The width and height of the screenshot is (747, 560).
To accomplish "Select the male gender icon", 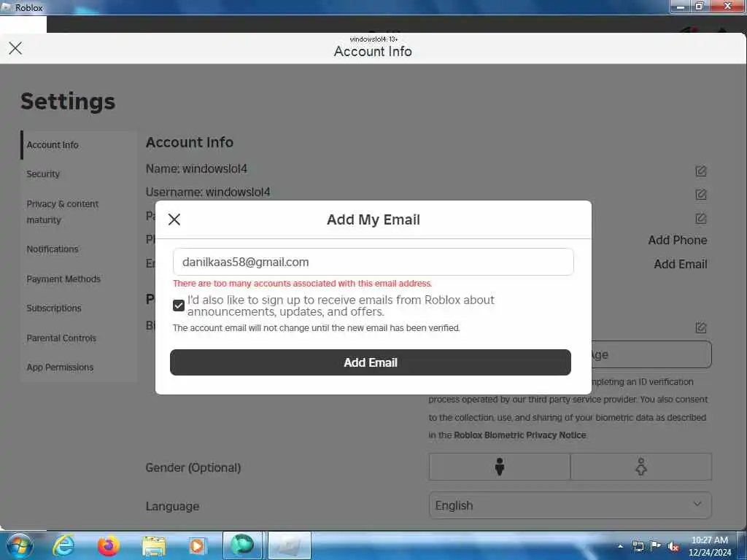I will point(499,467).
